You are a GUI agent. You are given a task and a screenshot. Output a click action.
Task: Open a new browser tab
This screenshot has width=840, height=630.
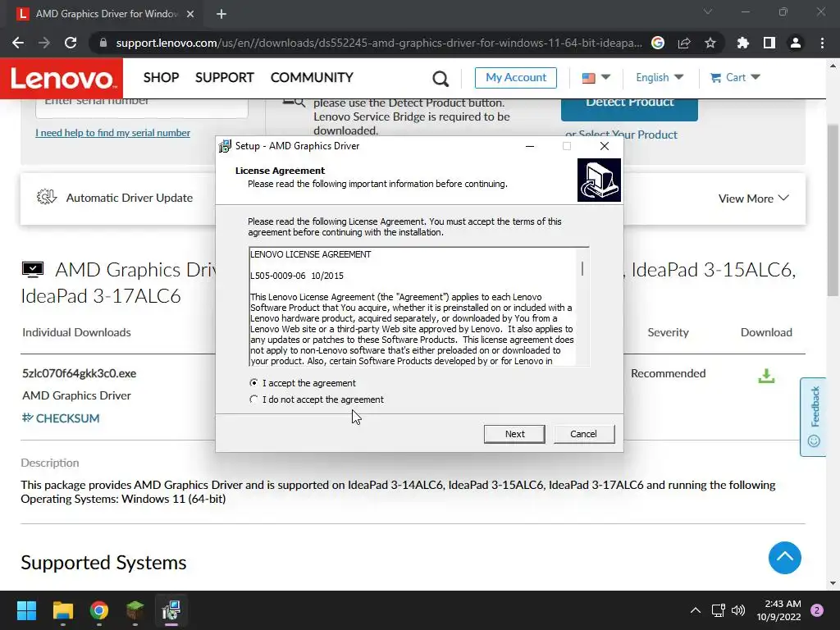pos(221,14)
